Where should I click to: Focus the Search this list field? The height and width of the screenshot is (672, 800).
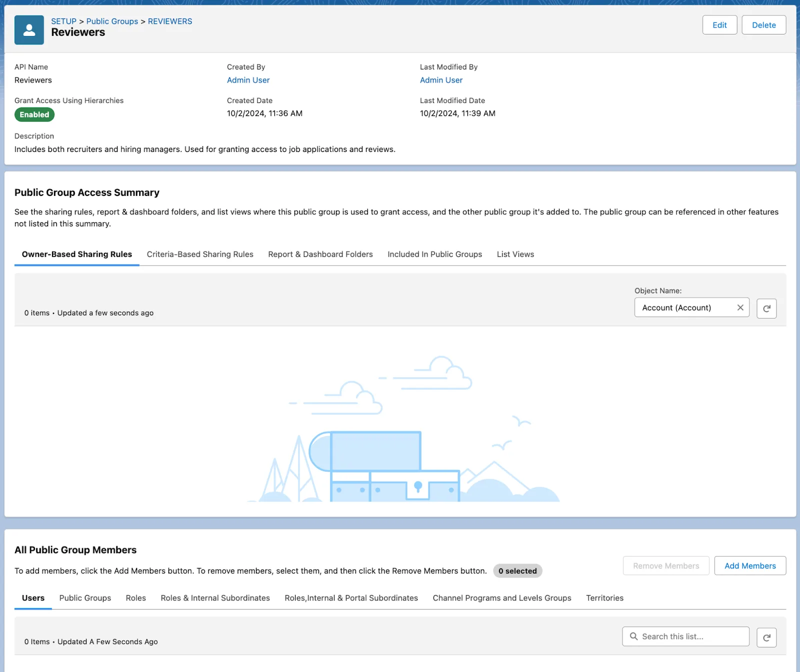[x=685, y=637]
